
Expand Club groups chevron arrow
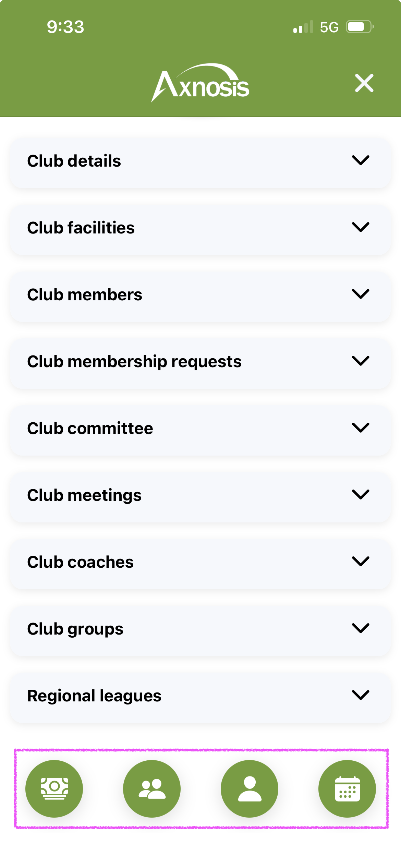tap(361, 628)
